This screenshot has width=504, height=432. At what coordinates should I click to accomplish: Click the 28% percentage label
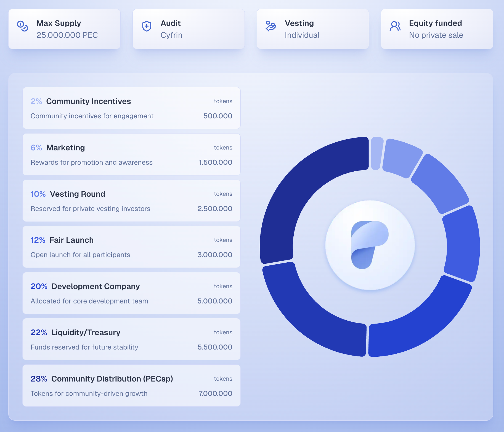point(39,379)
